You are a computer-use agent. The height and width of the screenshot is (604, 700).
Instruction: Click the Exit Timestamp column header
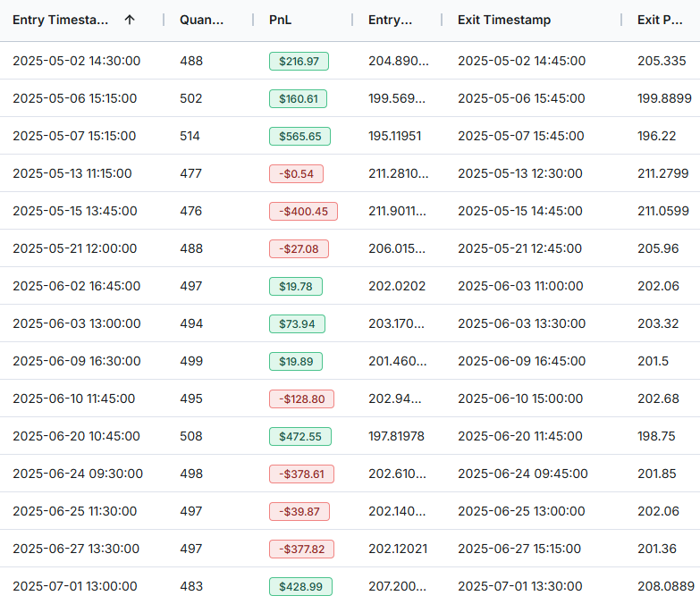(x=504, y=20)
